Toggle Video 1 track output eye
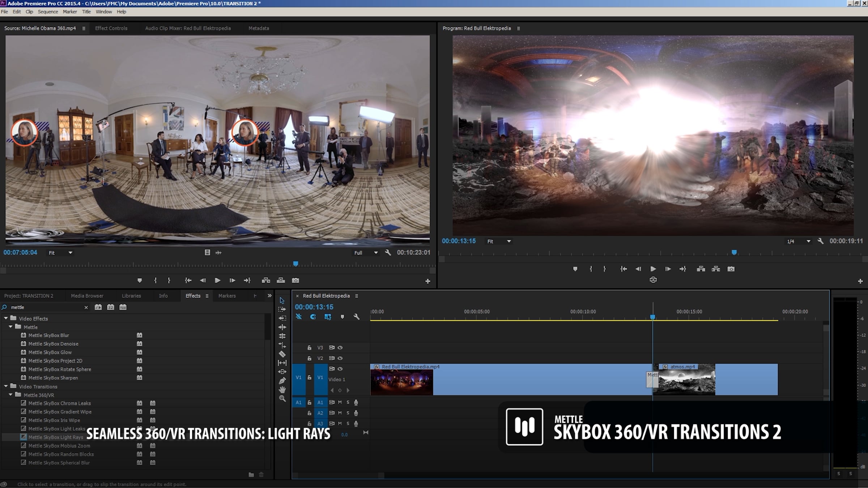 pos(340,369)
